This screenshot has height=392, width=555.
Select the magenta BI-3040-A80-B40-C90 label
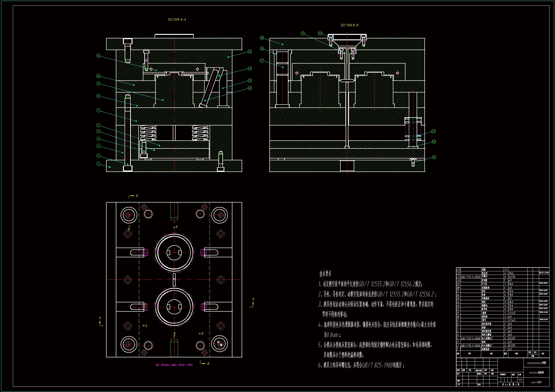pyautogui.click(x=174, y=365)
